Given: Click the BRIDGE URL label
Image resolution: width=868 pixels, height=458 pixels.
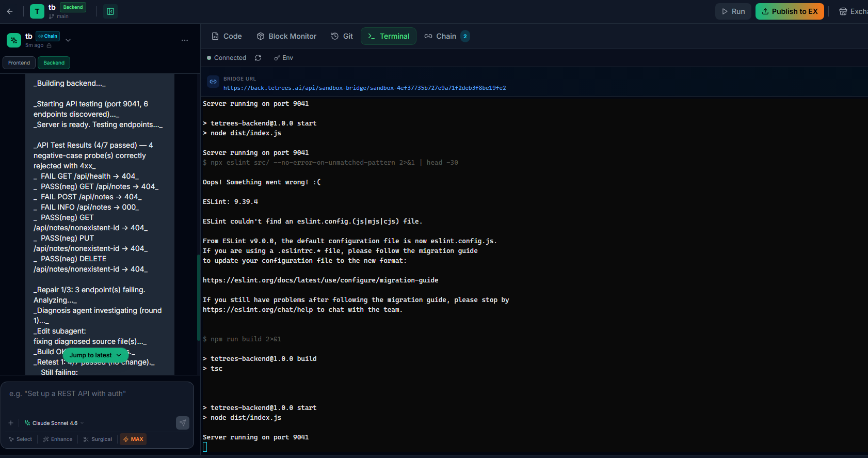Looking at the screenshot, I should point(239,79).
